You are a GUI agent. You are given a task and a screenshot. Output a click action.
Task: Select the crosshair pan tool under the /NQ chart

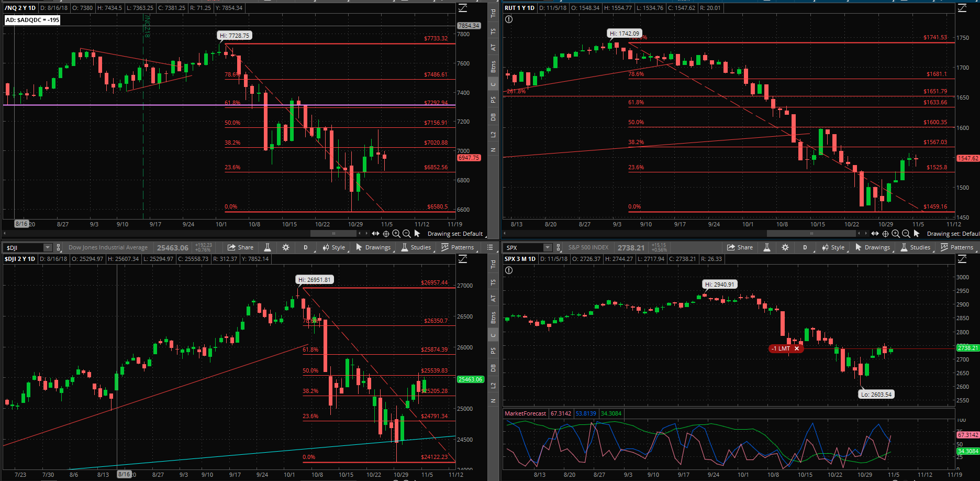[x=386, y=234]
